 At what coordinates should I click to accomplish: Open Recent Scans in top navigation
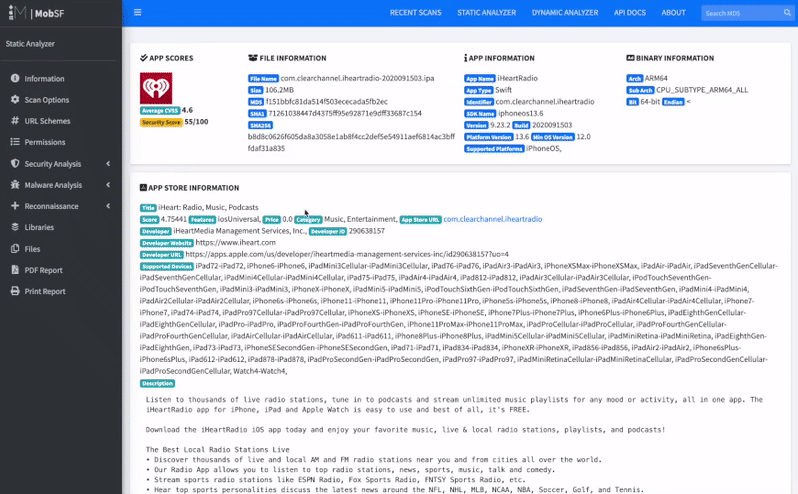click(x=415, y=13)
